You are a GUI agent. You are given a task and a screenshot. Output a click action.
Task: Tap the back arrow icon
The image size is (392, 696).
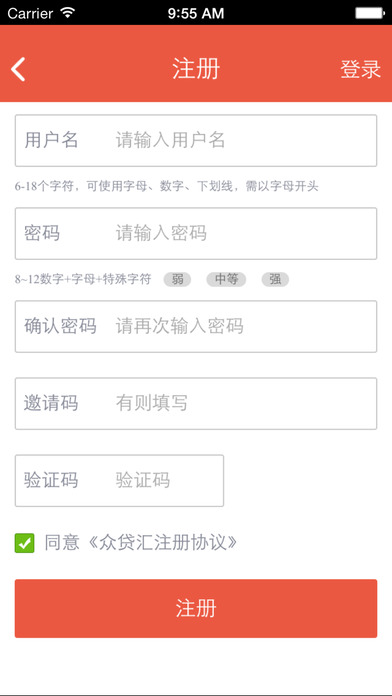pos(18,69)
